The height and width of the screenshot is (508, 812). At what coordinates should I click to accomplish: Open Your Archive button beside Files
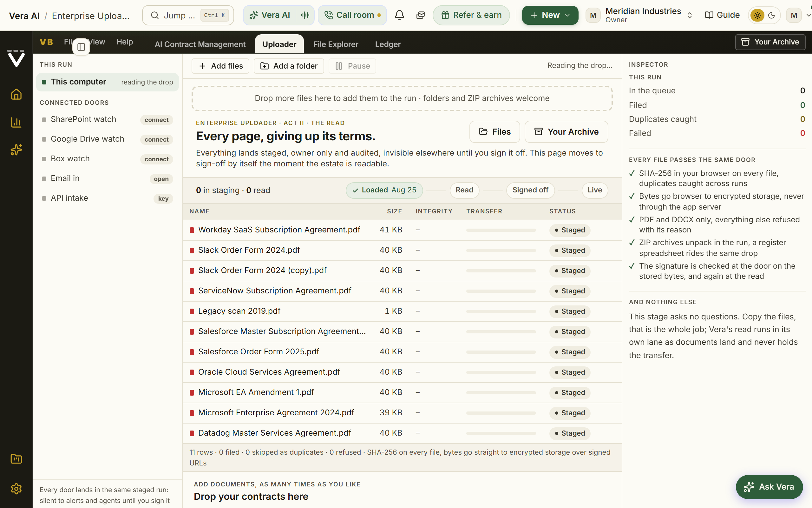(x=566, y=132)
